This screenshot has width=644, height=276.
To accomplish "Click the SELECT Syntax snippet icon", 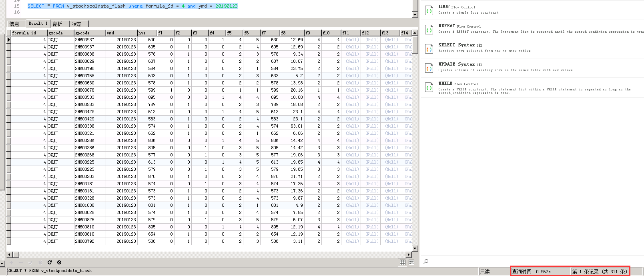I will 429,49.
